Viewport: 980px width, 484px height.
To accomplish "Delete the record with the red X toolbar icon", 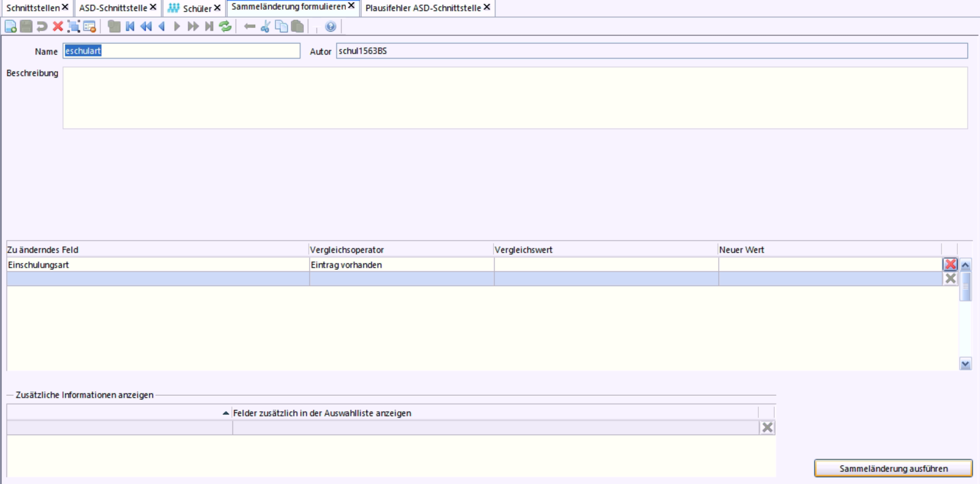I will coord(58,27).
